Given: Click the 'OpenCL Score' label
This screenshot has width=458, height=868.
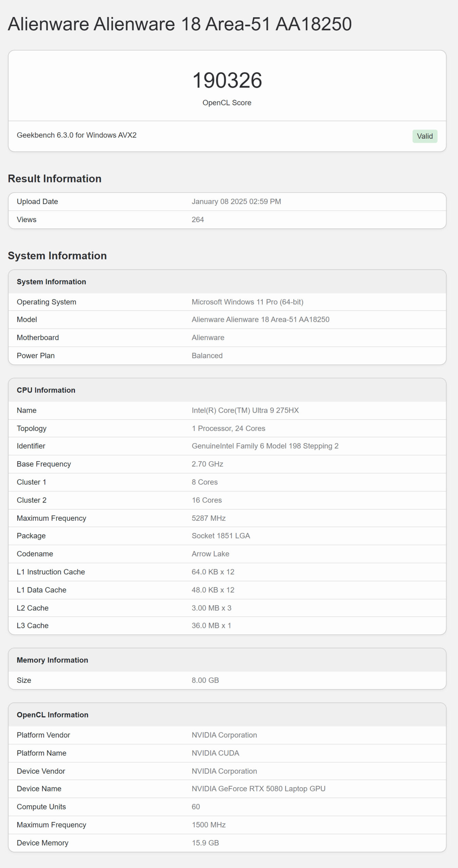Looking at the screenshot, I should [x=227, y=103].
